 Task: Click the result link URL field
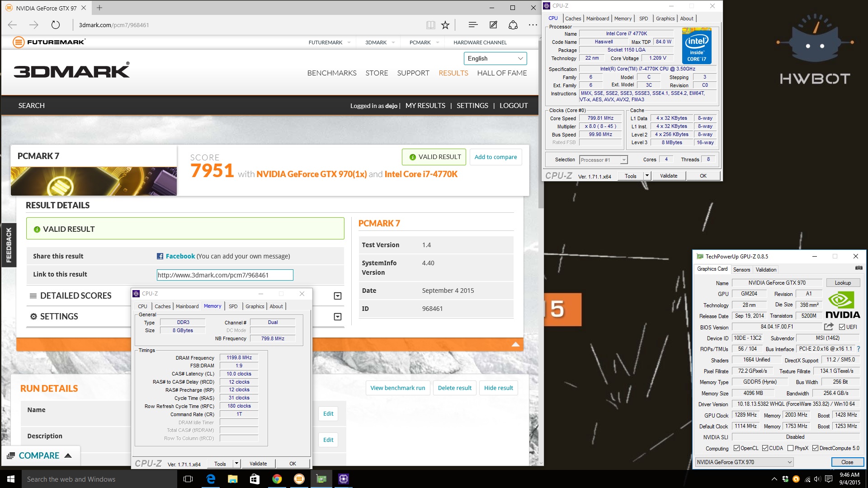225,275
